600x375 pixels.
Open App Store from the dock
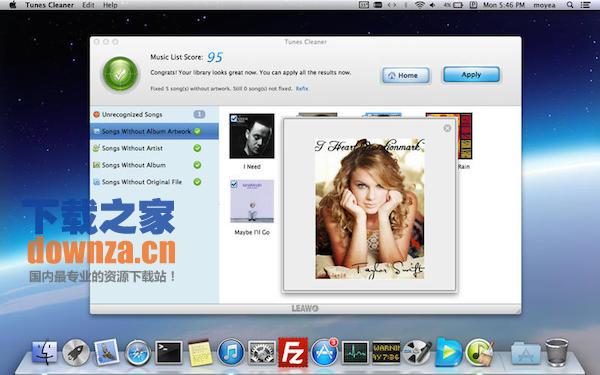pyautogui.click(x=324, y=352)
